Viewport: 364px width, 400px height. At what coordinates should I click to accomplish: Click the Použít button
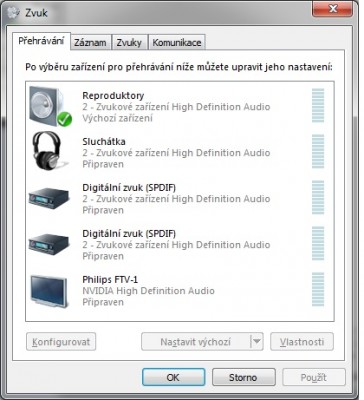coord(314,377)
